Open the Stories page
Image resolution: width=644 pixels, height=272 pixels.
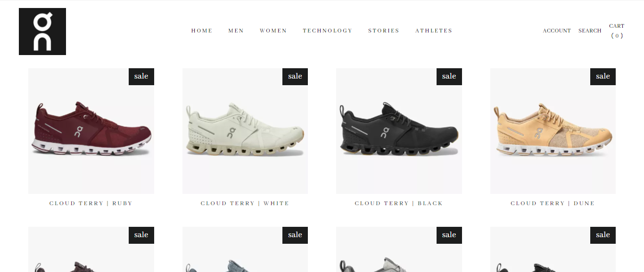[x=384, y=31]
